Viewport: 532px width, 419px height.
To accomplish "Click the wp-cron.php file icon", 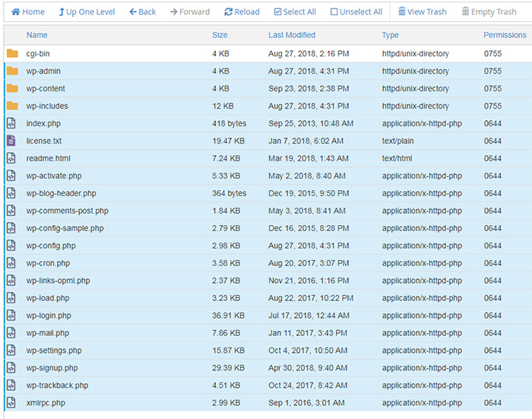I will click(x=11, y=263).
